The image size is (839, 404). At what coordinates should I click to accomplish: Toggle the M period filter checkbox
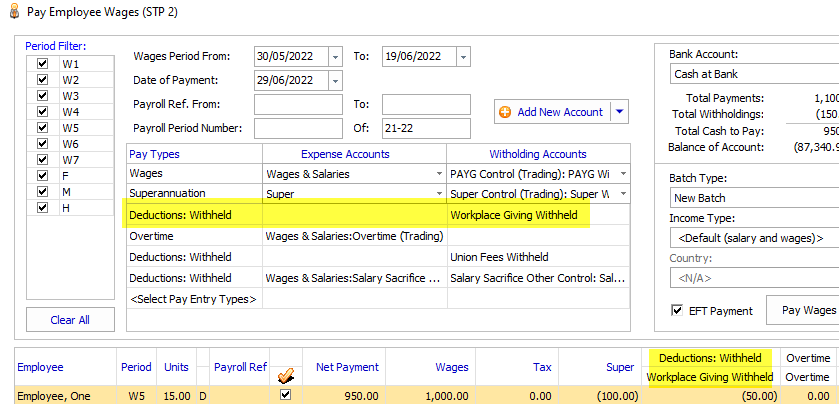click(42, 191)
